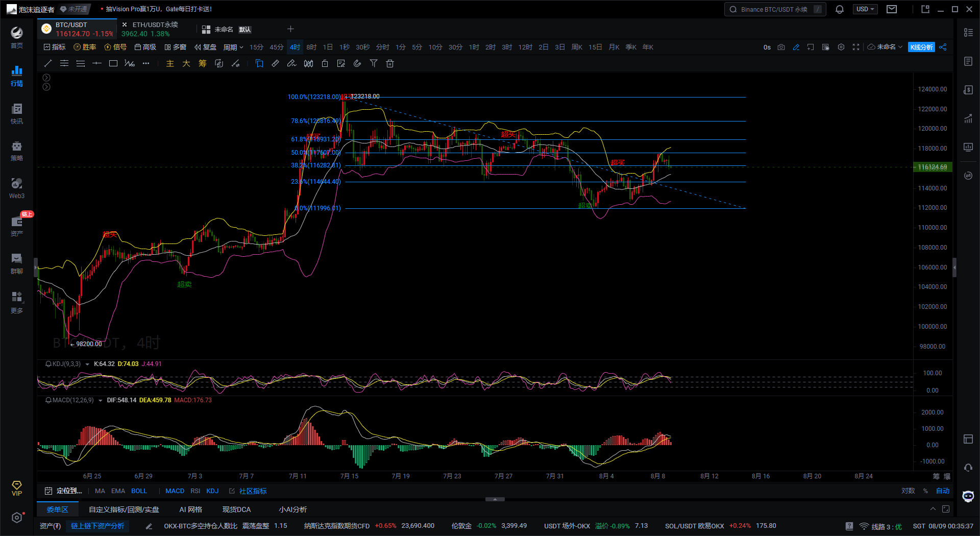This screenshot has height=536, width=980.
Task: Toggle the RSI sub-indicator
Action: click(x=195, y=491)
